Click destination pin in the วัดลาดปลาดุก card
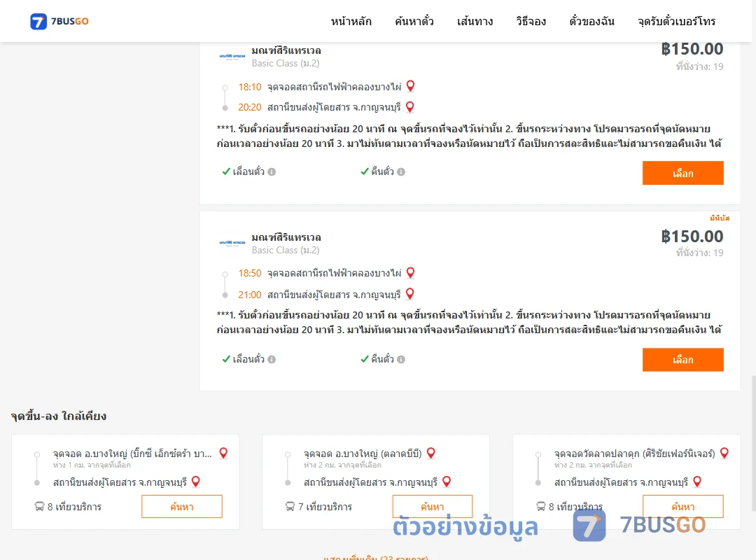The width and height of the screenshot is (756, 560). tap(697, 482)
